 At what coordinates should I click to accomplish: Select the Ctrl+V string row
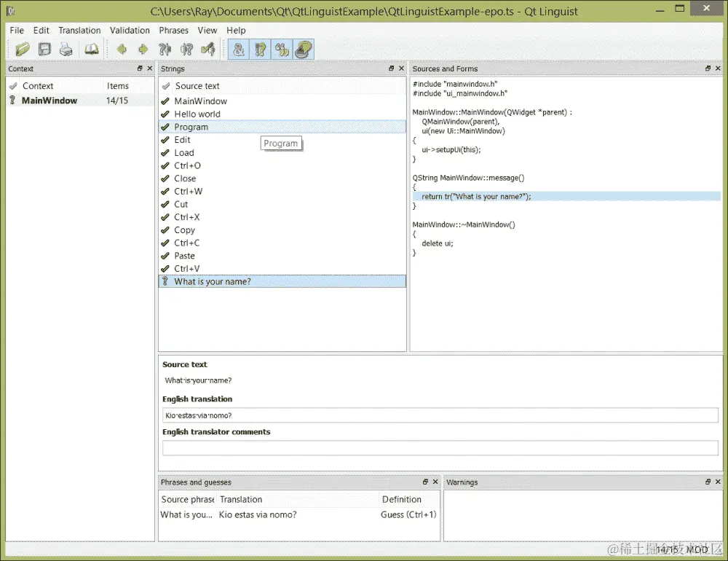click(x=282, y=269)
